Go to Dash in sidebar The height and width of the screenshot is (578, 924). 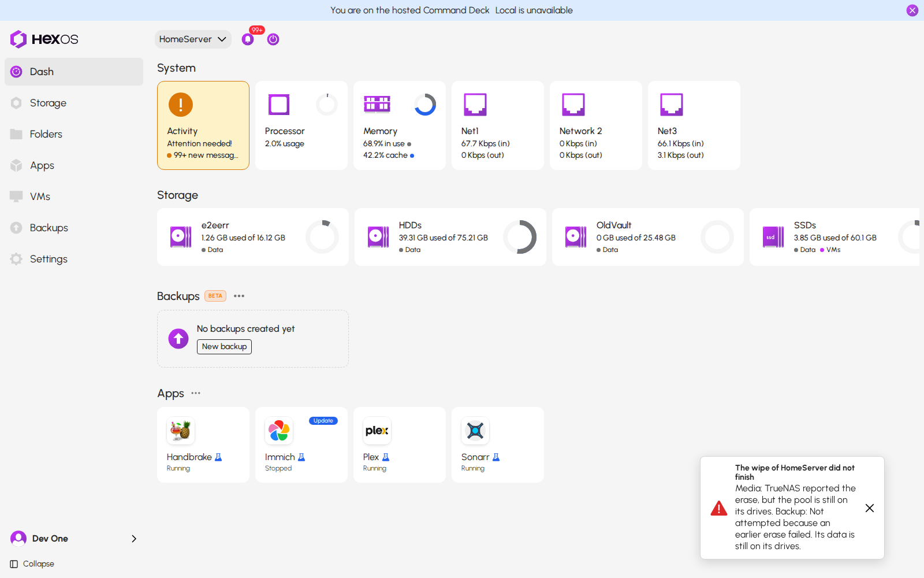tap(74, 72)
